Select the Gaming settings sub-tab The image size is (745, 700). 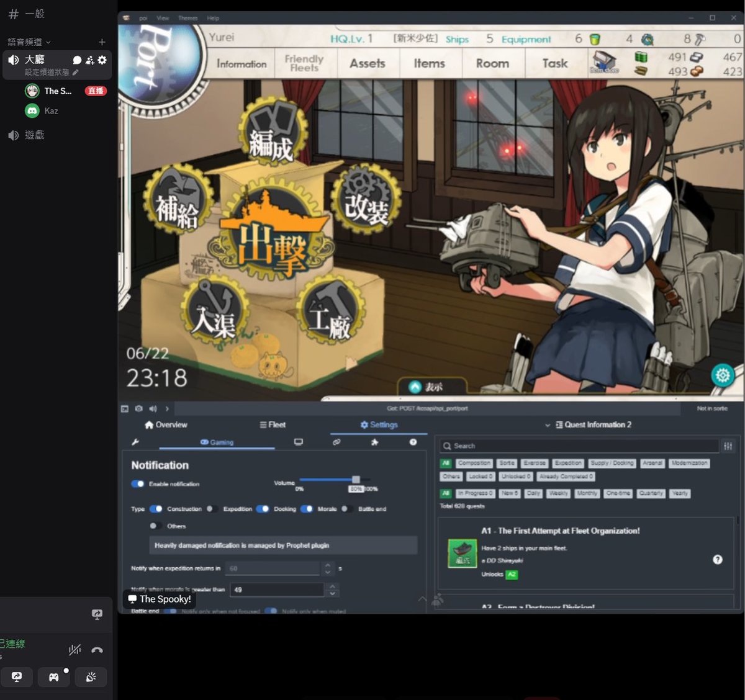[217, 442]
